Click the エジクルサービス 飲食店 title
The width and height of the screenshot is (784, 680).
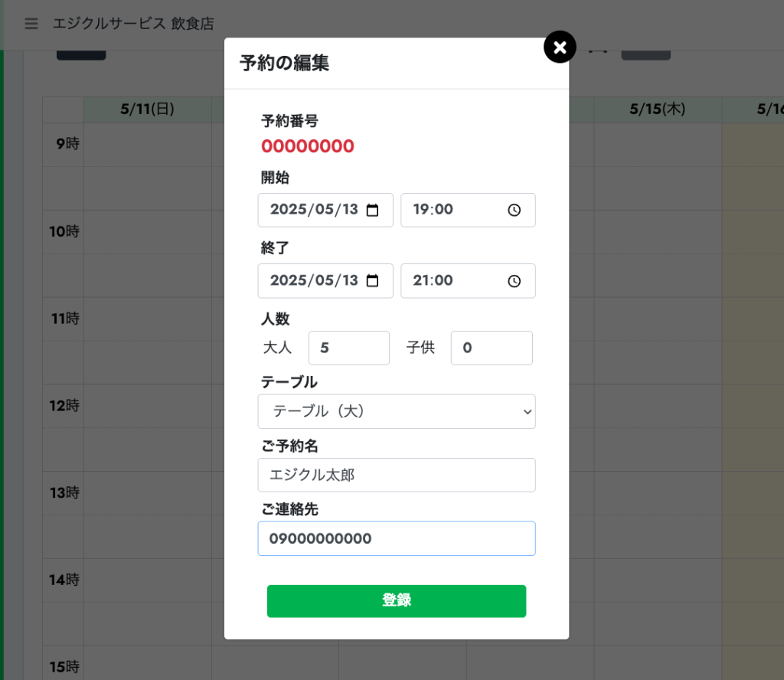[x=133, y=24]
